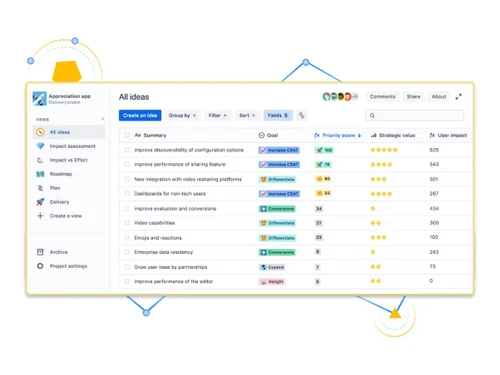Image resolution: width=500 pixels, height=375 pixels.
Task: Click the Impact assessment diamond icon
Action: coord(40,146)
